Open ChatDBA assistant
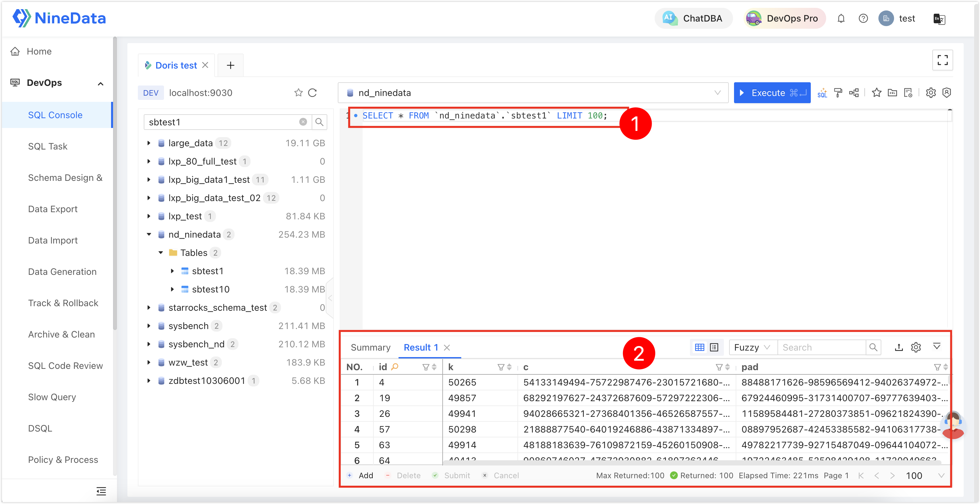This screenshot has height=504, width=980. [x=693, y=18]
